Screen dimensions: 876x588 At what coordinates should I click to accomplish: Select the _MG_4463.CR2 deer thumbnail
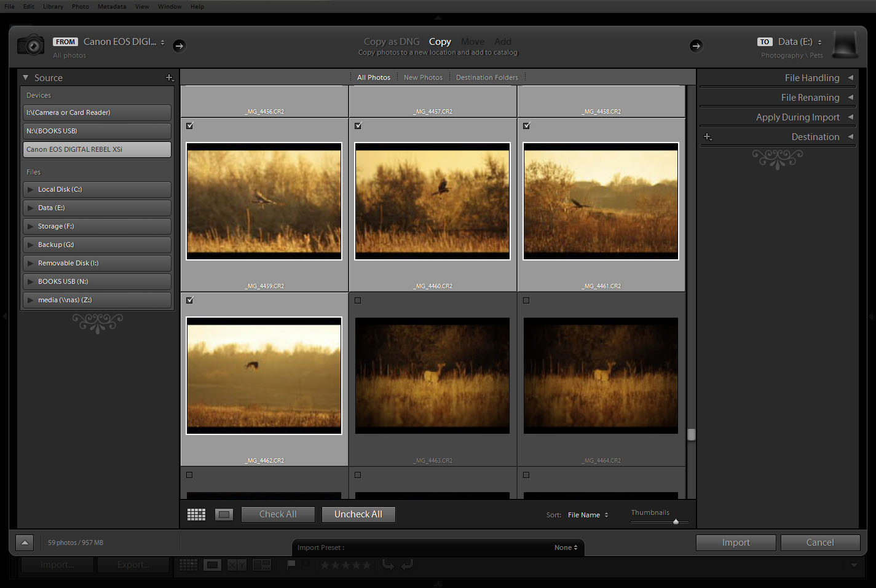click(432, 375)
